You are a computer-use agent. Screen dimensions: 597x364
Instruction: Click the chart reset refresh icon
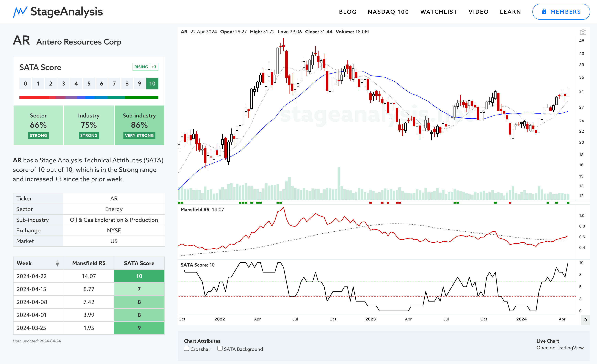click(x=585, y=320)
